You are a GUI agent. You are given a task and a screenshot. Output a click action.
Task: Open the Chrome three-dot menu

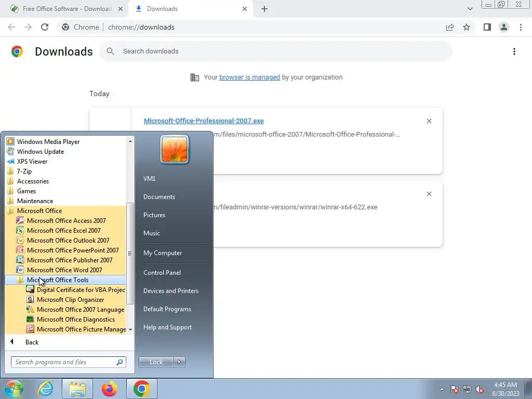[x=521, y=27]
